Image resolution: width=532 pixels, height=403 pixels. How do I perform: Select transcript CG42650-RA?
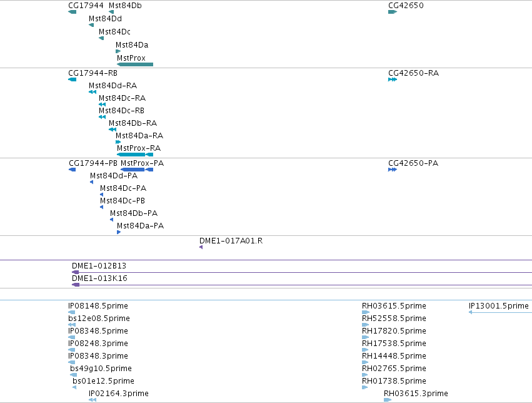click(414, 73)
